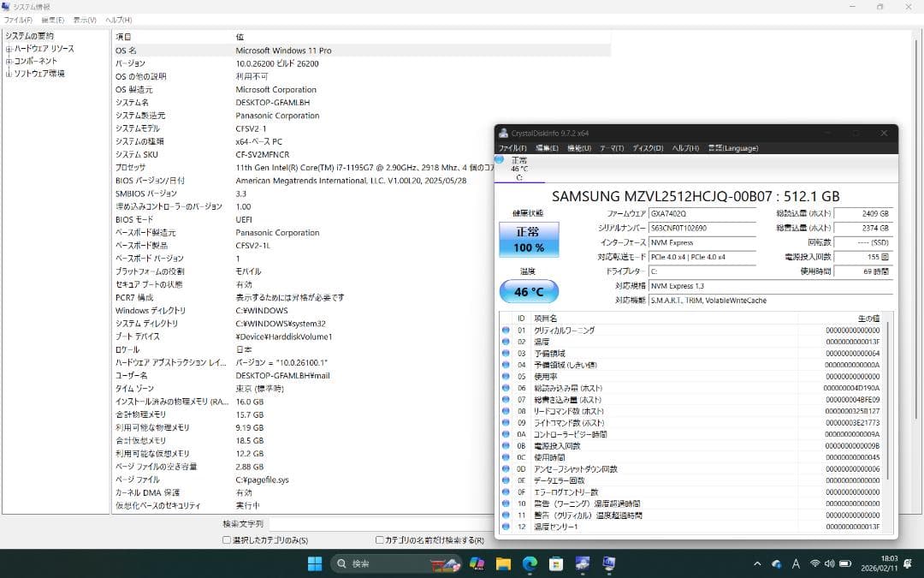Open the ディスク(D) menu in CrystalDiskInfo
The height and width of the screenshot is (578, 924).
pos(648,148)
